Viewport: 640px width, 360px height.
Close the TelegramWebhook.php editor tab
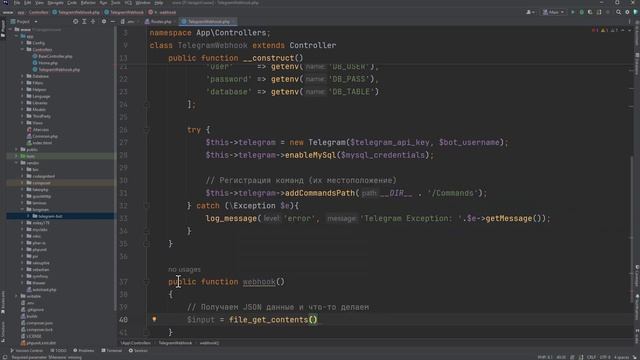tap(234, 22)
